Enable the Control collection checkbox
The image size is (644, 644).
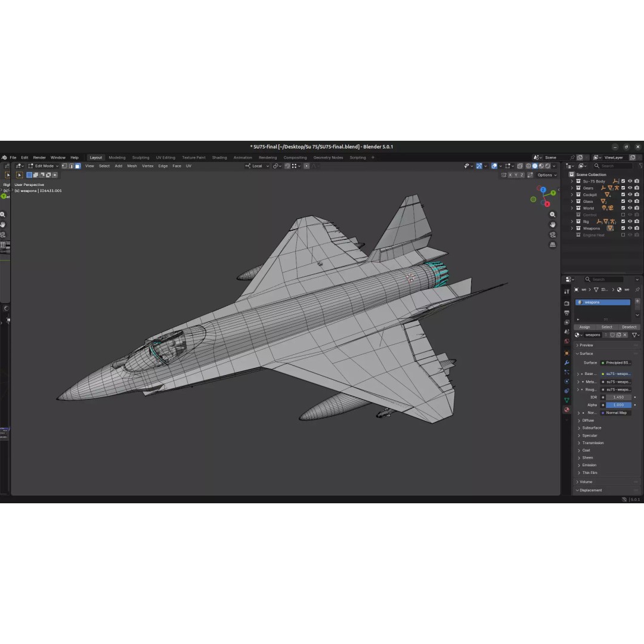pos(623,215)
